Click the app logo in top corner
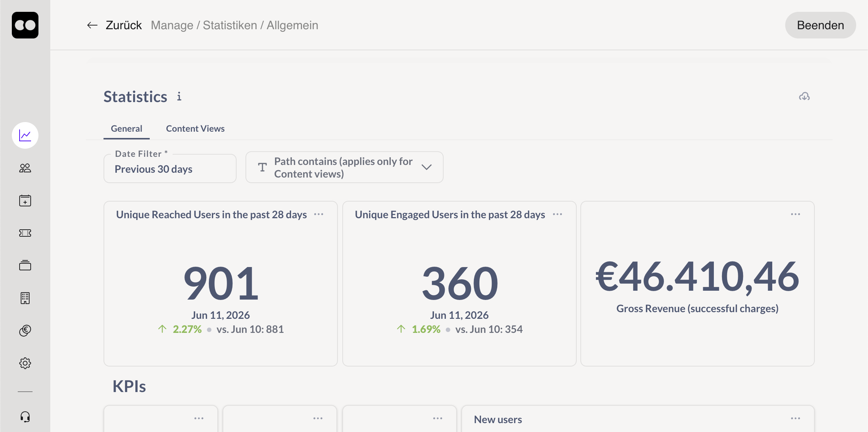This screenshot has width=868, height=432. (25, 25)
